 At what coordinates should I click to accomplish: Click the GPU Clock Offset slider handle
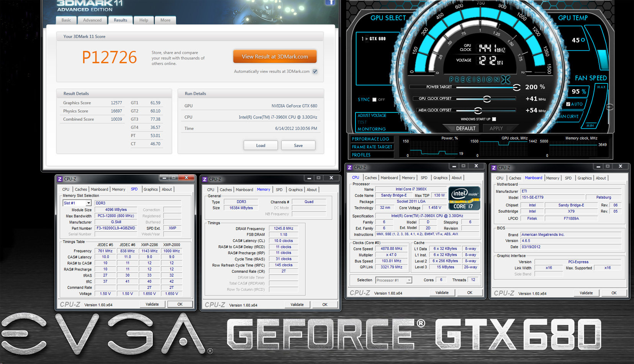pyautogui.click(x=487, y=99)
